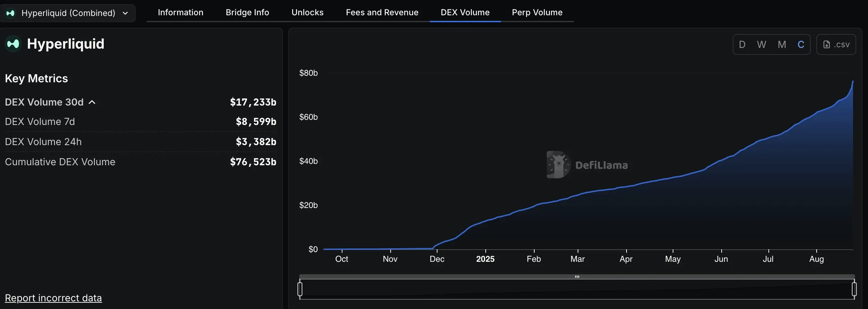
Task: Select Cumulative (C) chart mode
Action: click(x=801, y=44)
